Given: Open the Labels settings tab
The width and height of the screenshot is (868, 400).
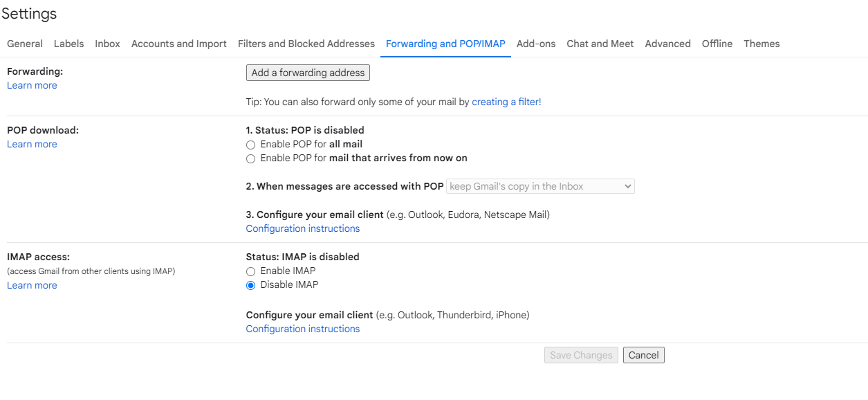Looking at the screenshot, I should (68, 44).
